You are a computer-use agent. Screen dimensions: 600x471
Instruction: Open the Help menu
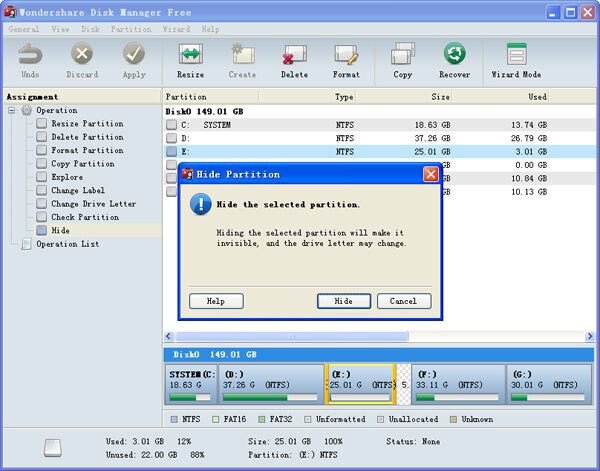pyautogui.click(x=210, y=29)
